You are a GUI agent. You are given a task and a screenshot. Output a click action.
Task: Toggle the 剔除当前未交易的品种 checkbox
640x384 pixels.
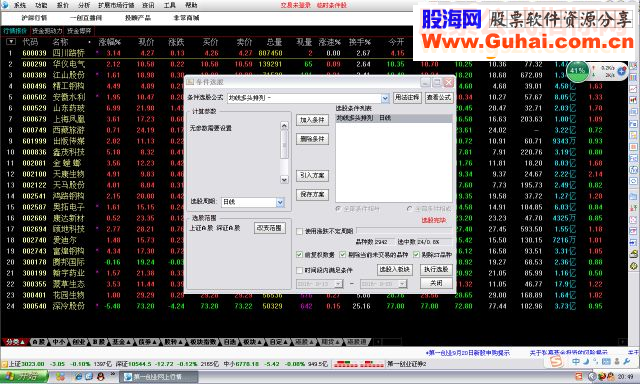point(343,255)
